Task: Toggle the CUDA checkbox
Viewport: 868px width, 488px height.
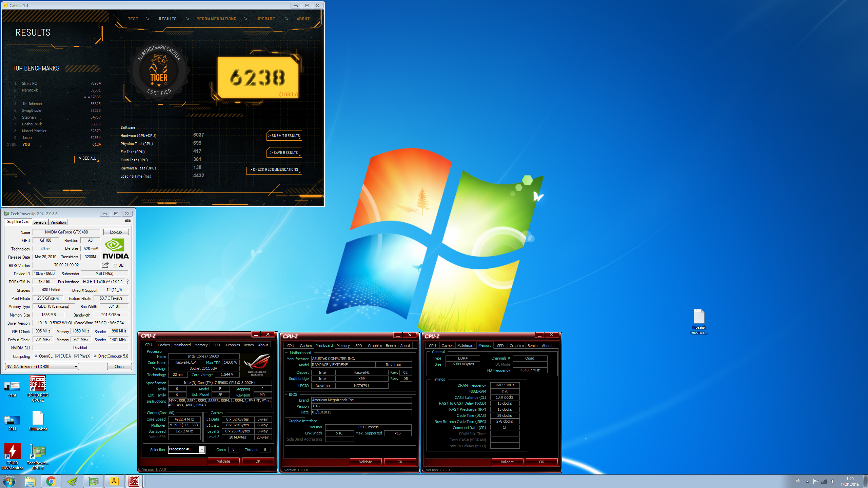Action: point(57,356)
